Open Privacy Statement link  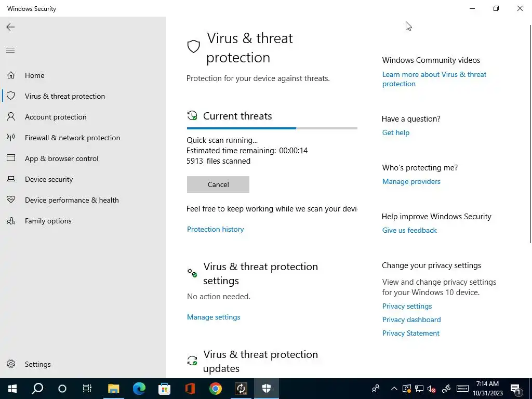point(410,333)
